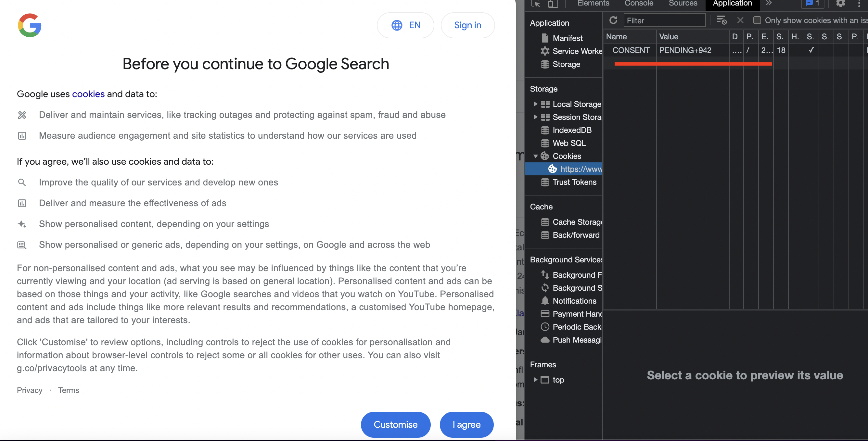Switch to the Console tab
Screen dimensions: 868x441
639,3
